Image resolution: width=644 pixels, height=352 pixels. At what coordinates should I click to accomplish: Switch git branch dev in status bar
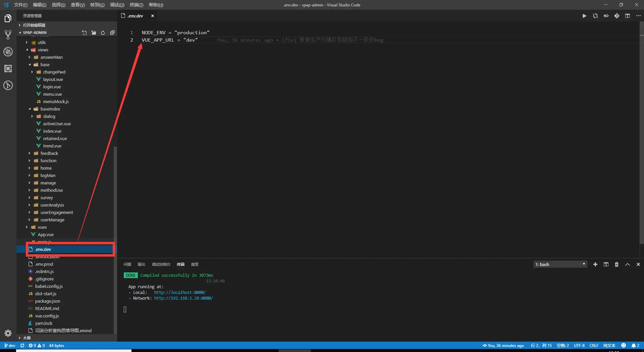point(10,345)
